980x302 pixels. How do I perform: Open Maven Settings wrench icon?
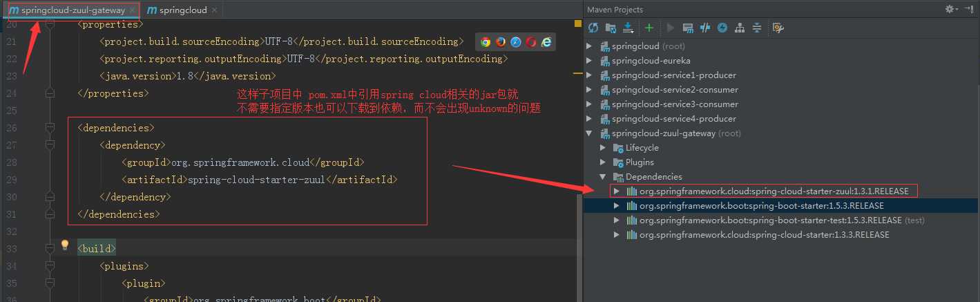pyautogui.click(x=778, y=28)
